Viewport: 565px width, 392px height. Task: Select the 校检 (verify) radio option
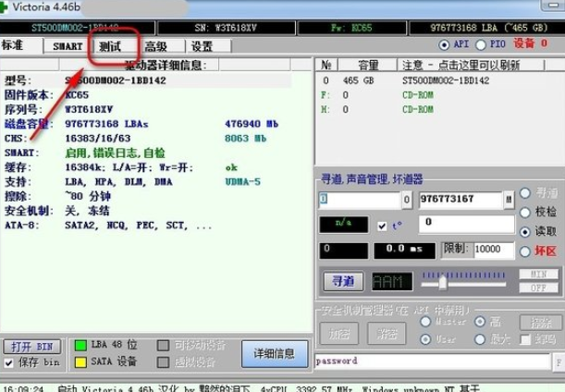[x=526, y=213]
